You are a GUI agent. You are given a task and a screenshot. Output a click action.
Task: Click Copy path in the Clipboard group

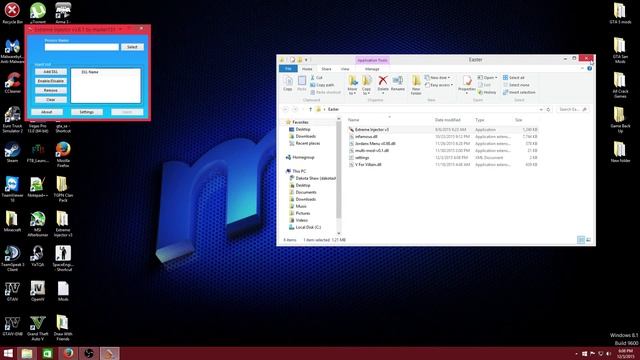pos(322,85)
